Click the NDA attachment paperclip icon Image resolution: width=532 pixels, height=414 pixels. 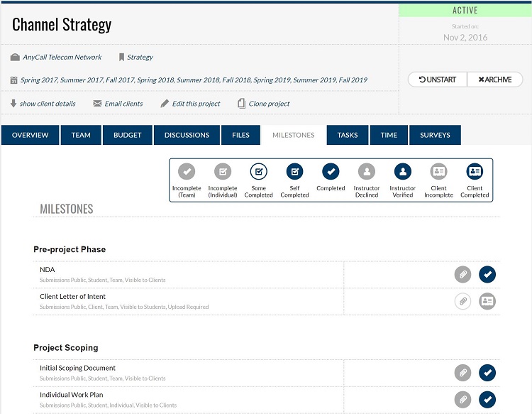[462, 274]
